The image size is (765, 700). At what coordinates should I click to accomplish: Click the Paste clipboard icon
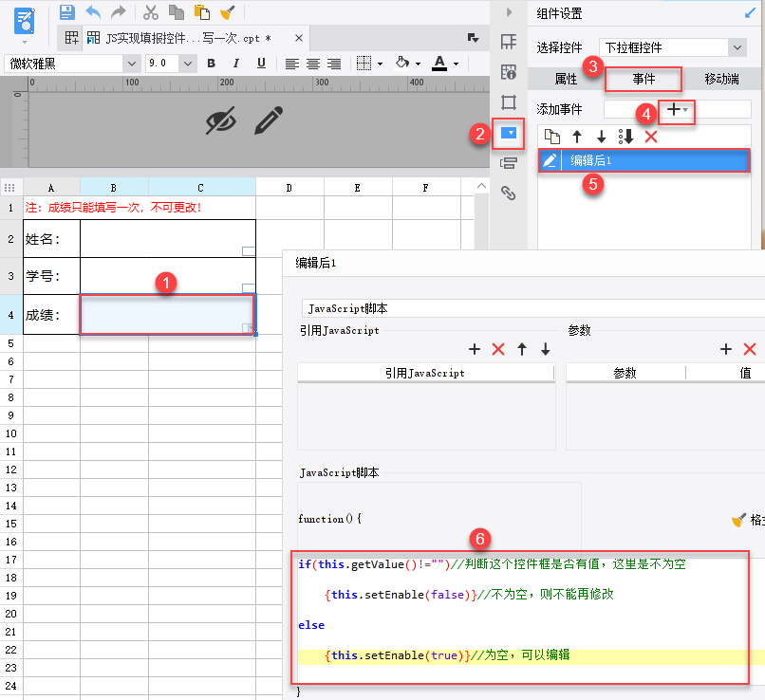tap(201, 12)
